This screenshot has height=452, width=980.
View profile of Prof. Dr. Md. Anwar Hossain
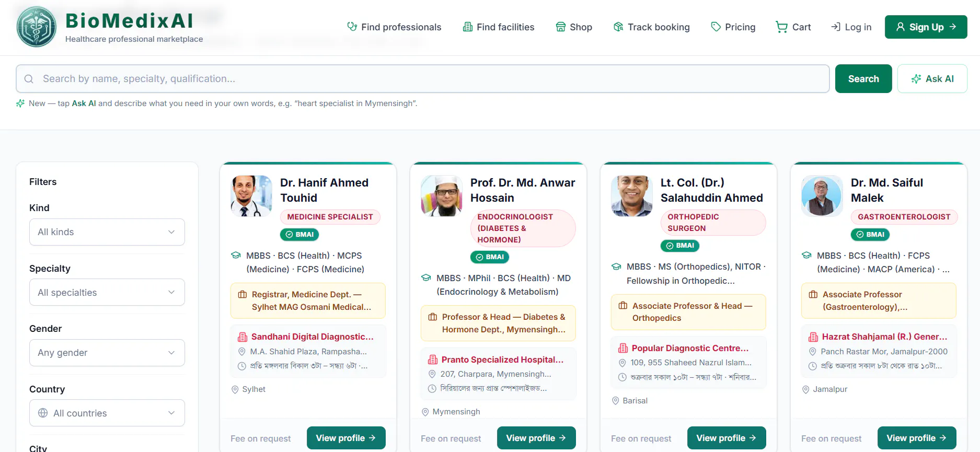coord(536,438)
